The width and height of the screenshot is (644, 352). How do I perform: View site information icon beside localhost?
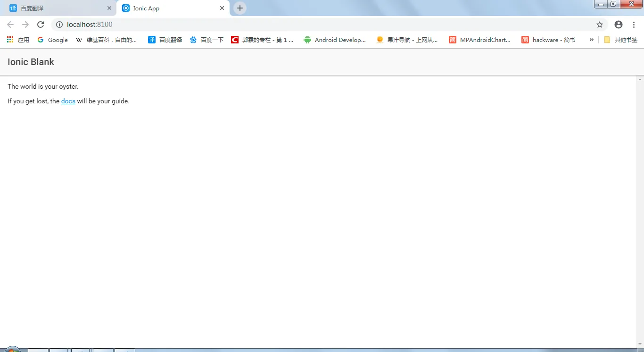click(59, 25)
